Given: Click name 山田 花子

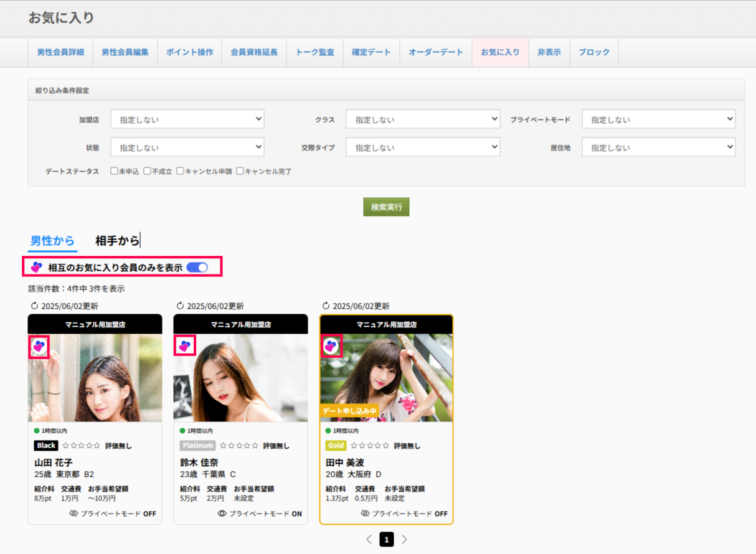Looking at the screenshot, I should tap(54, 462).
